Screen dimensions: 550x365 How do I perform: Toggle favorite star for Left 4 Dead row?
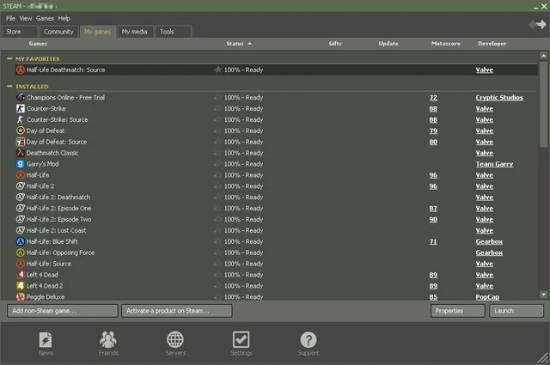(x=217, y=275)
